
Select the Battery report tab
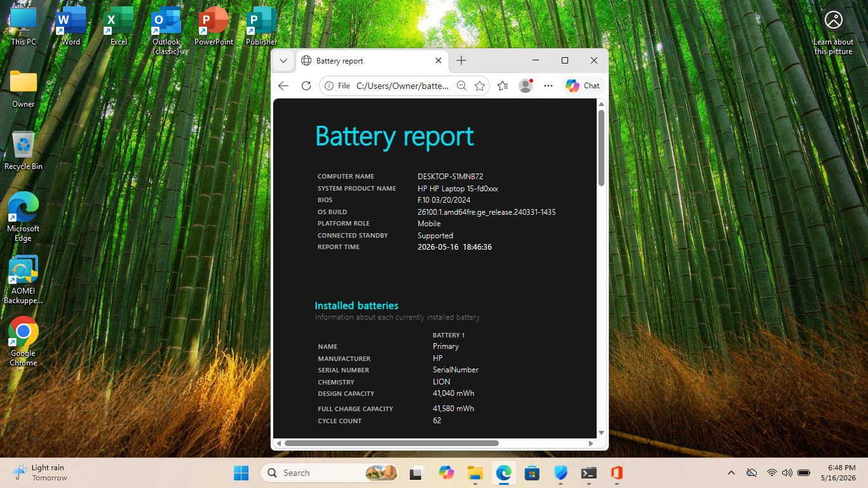point(372,61)
